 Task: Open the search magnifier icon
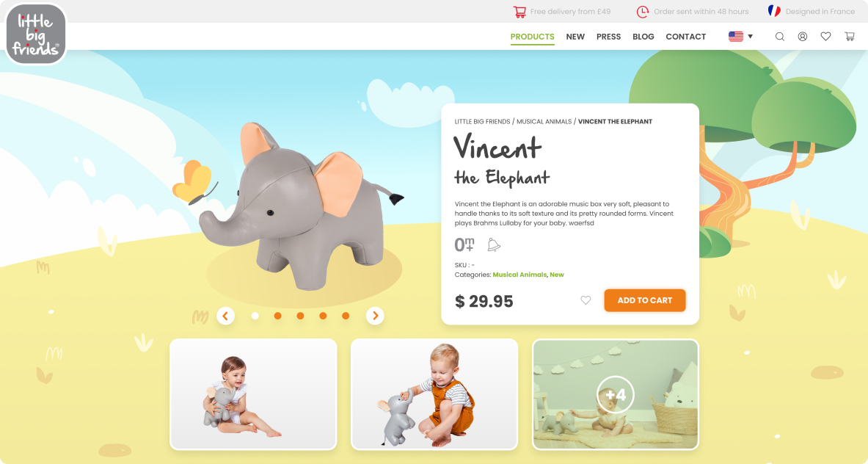click(779, 37)
